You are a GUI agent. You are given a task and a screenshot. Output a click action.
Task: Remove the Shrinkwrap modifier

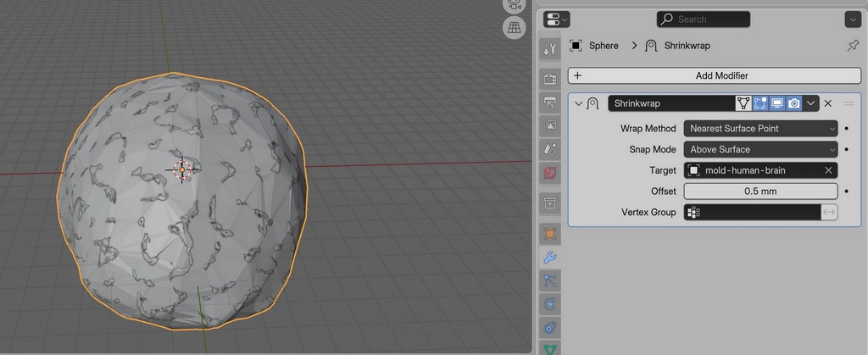(828, 103)
